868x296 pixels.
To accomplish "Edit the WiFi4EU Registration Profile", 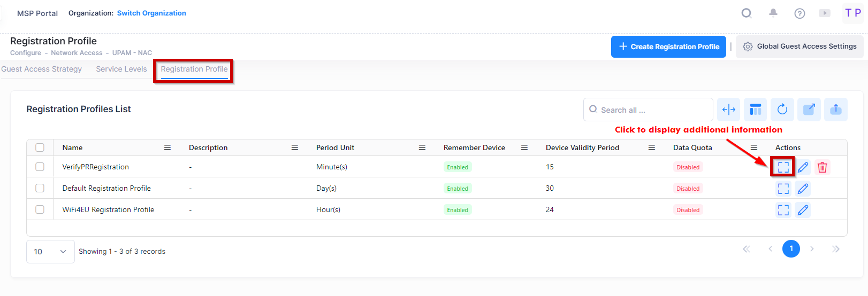I will coord(803,210).
